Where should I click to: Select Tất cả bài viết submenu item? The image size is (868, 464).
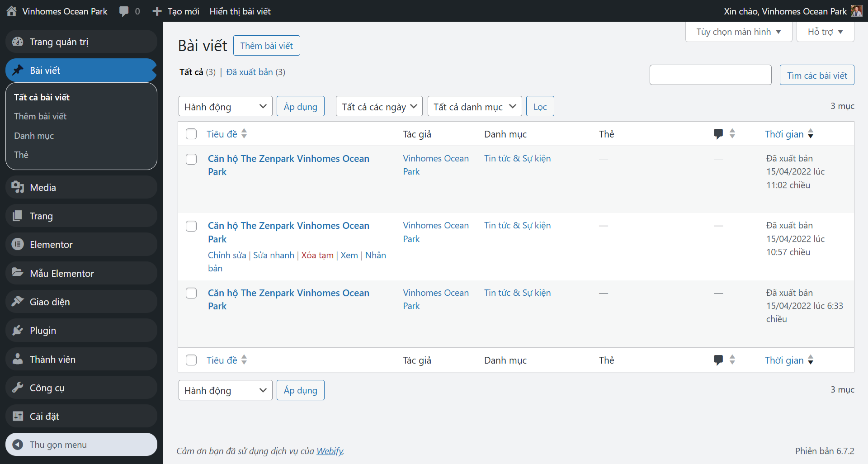[x=42, y=97]
